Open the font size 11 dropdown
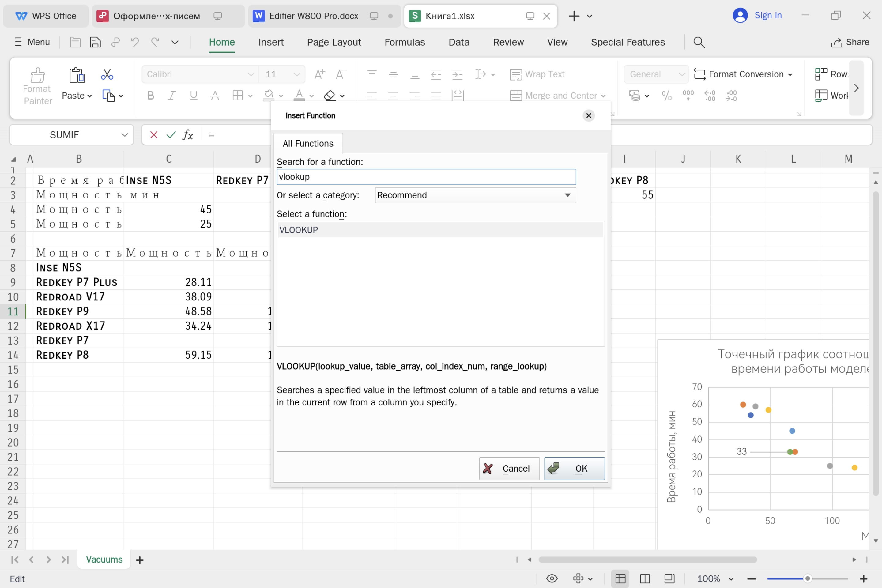Screen dimensions: 882x588 297,74
